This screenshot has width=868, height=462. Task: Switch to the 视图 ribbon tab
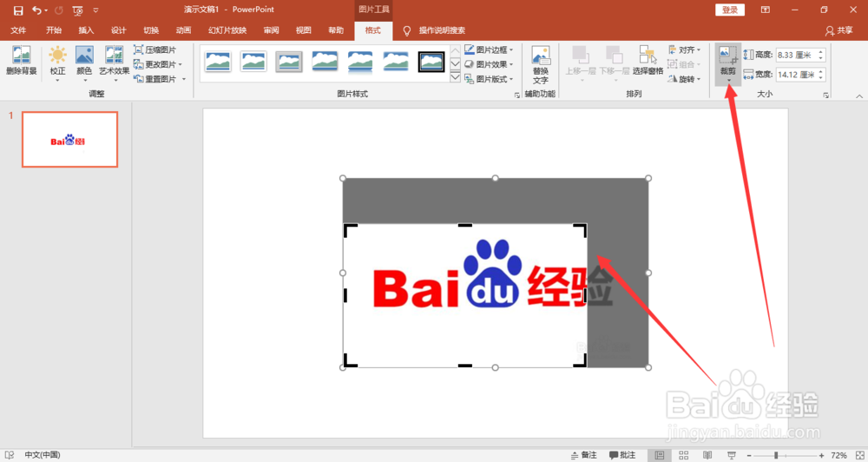(x=303, y=30)
